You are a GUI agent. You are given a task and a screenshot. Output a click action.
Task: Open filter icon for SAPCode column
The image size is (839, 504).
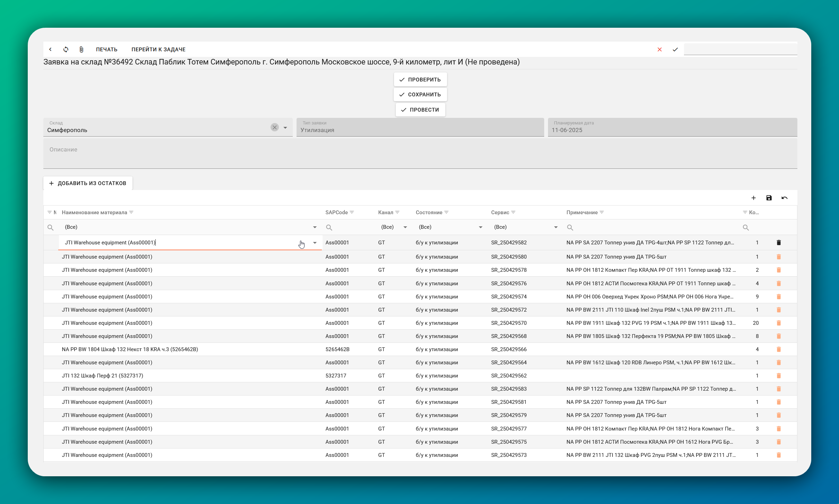(352, 212)
